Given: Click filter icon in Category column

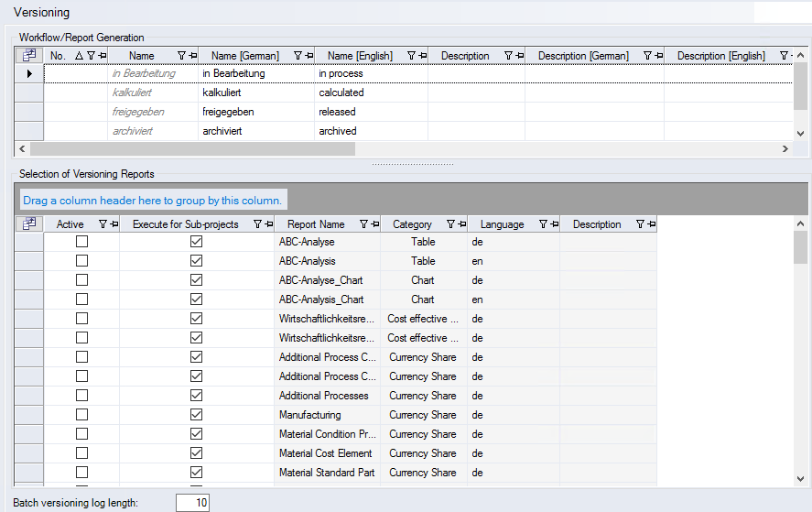Looking at the screenshot, I should click(x=449, y=224).
